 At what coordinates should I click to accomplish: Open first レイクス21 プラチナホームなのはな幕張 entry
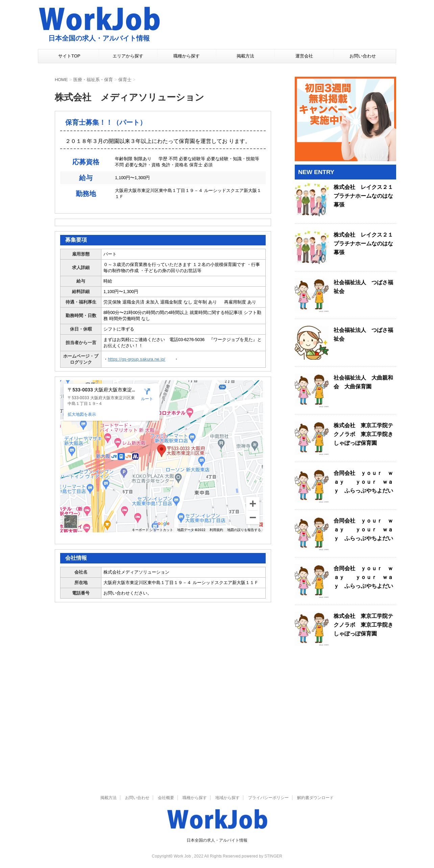pyautogui.click(x=363, y=196)
